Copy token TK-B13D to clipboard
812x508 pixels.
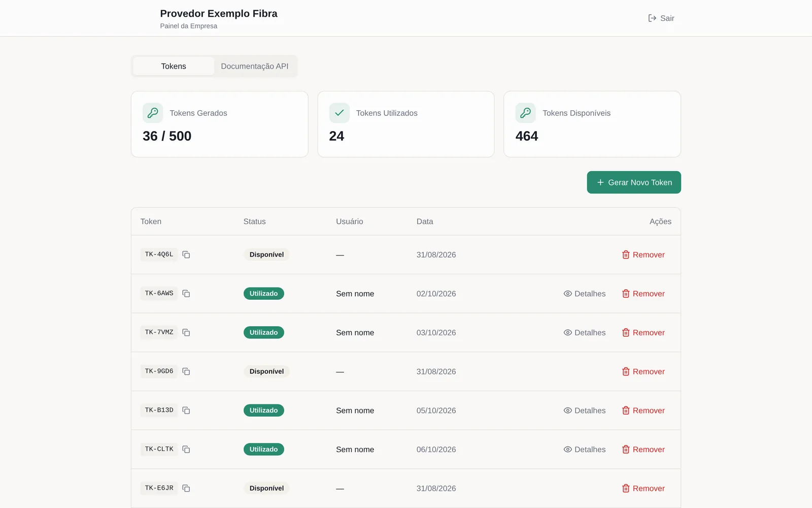click(186, 410)
